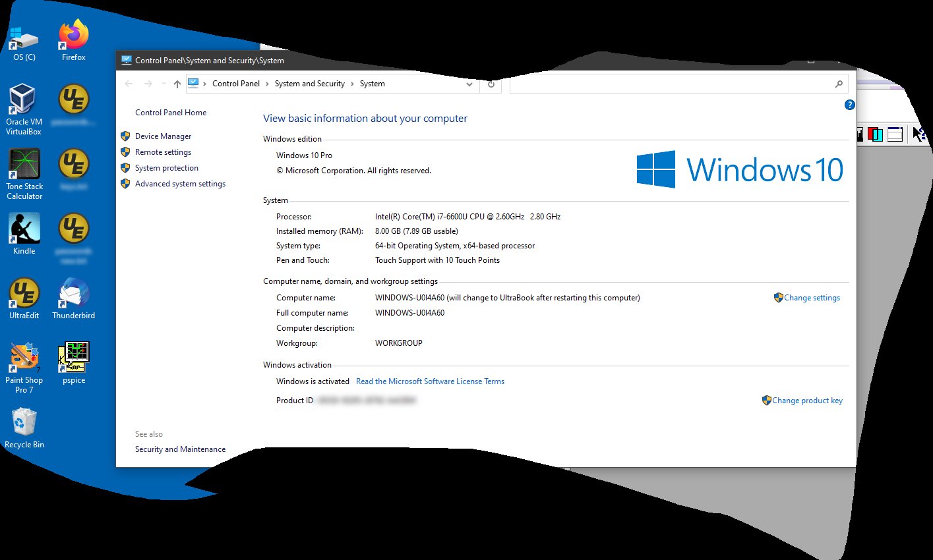Click the System window title bar icon
This screenshot has height=560, width=933.
click(126, 60)
